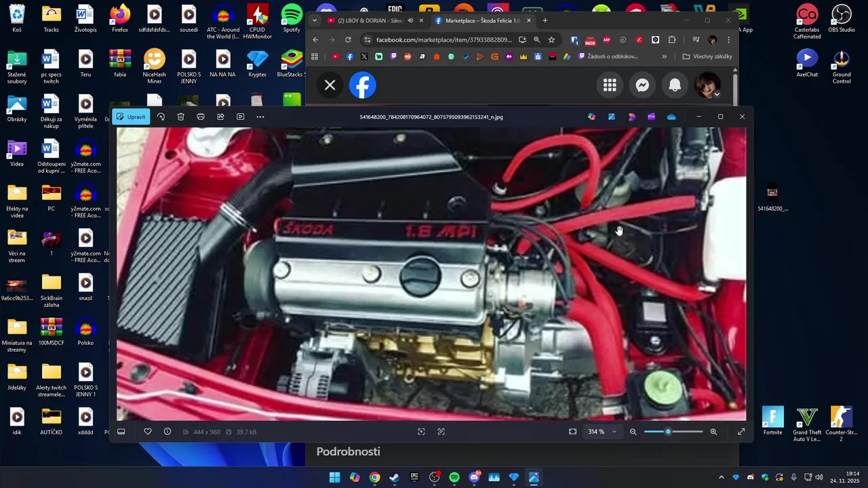Image resolution: width=868 pixels, height=488 pixels.
Task: Open Všechny záložky bookmarks folder
Action: click(x=707, y=56)
